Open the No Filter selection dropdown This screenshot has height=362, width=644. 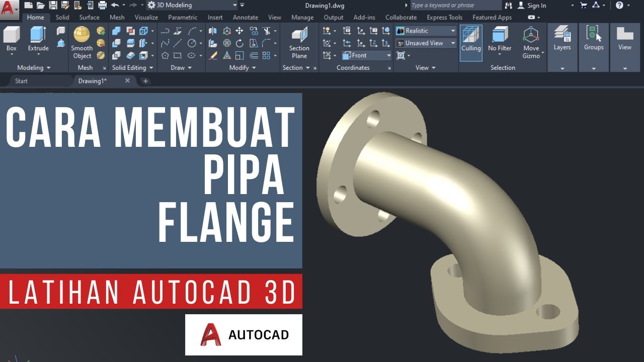click(500, 42)
